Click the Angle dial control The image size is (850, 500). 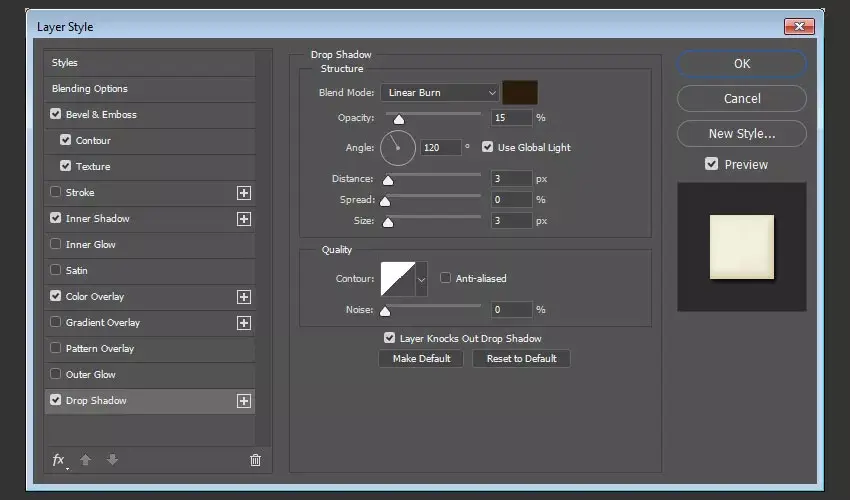click(x=397, y=148)
